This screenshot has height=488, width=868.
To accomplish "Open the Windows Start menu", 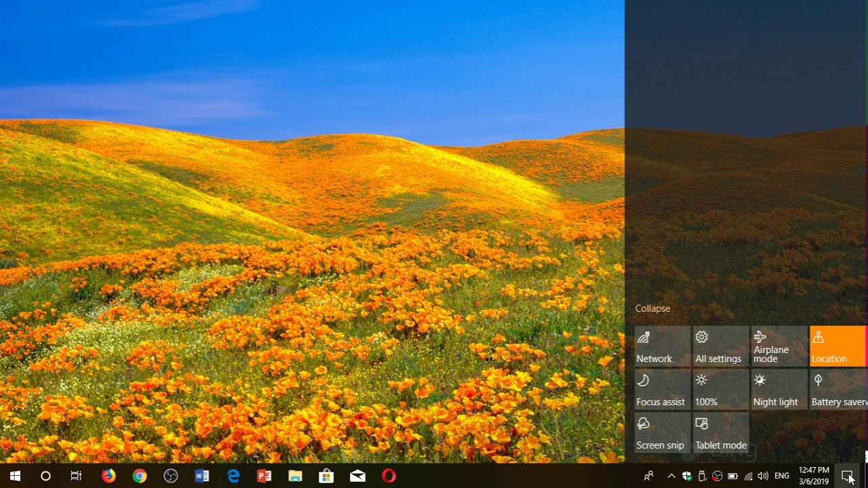I will pos(15,476).
